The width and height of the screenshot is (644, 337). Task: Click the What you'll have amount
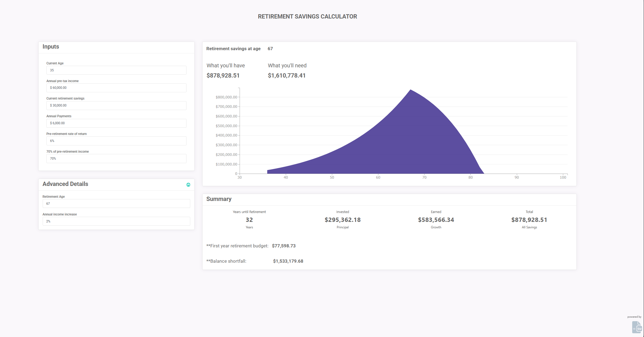pos(223,76)
